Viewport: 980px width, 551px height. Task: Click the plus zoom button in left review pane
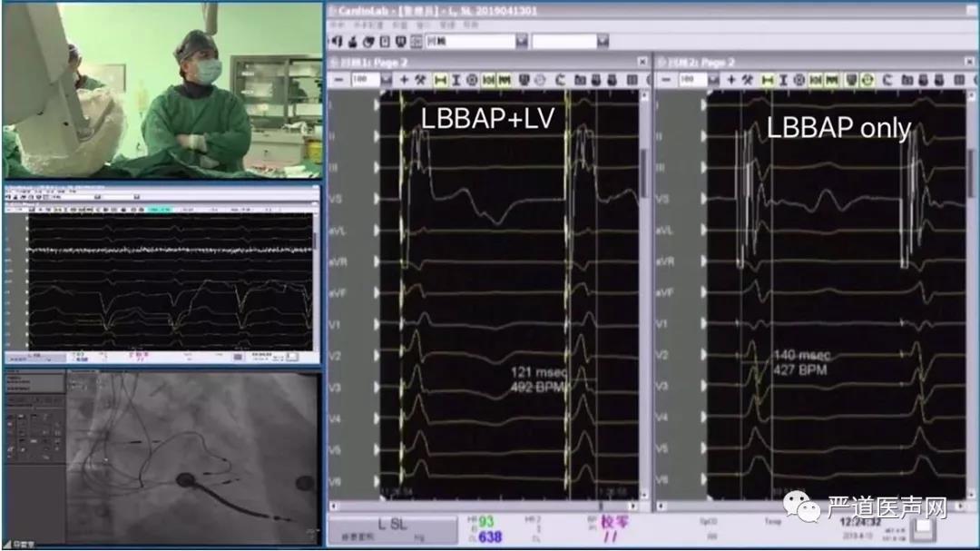tap(404, 81)
